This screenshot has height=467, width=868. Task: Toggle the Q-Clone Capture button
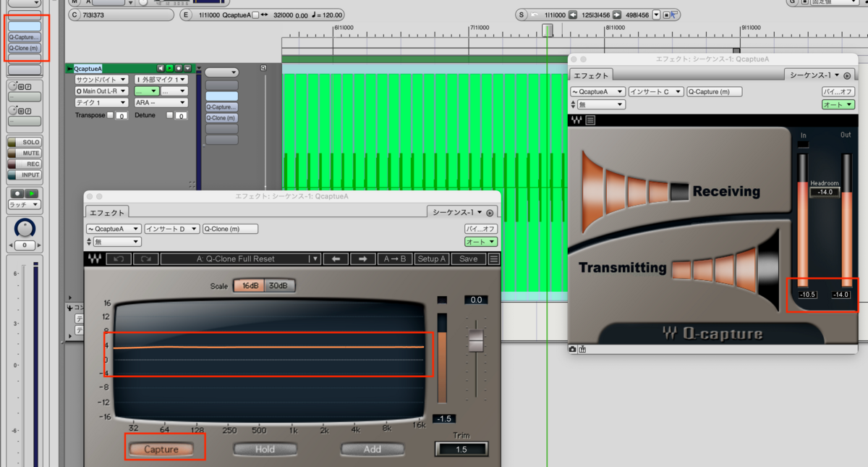click(x=161, y=450)
